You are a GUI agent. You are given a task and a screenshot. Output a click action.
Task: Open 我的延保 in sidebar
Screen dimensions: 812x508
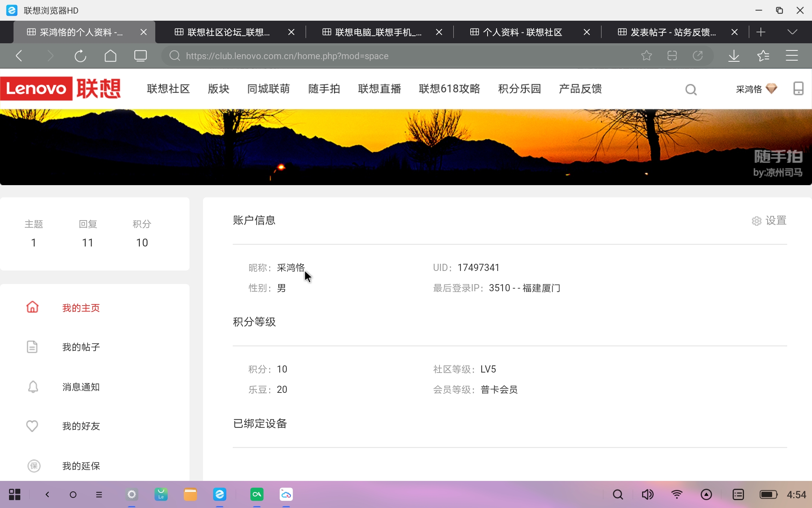click(81, 466)
